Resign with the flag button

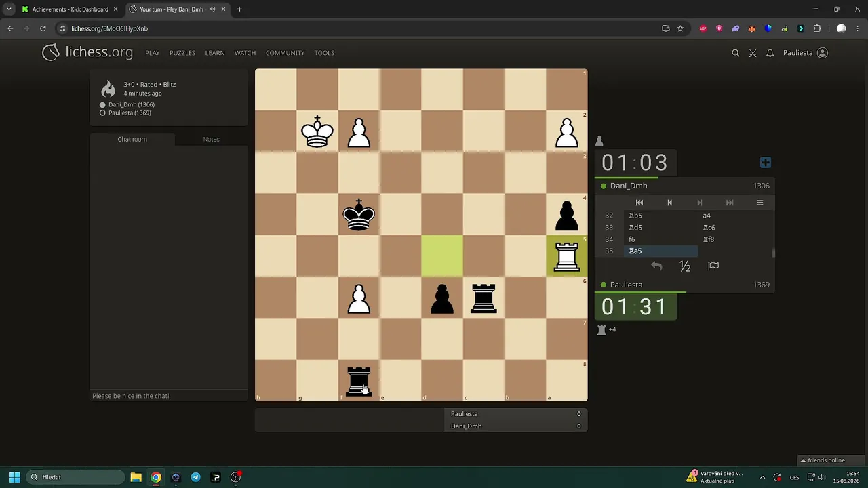tap(713, 266)
